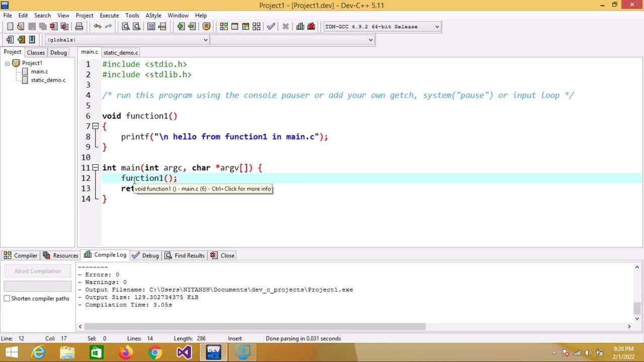Click the Abort Compilation button
Screen dimensions: 644x362
(x=38, y=271)
